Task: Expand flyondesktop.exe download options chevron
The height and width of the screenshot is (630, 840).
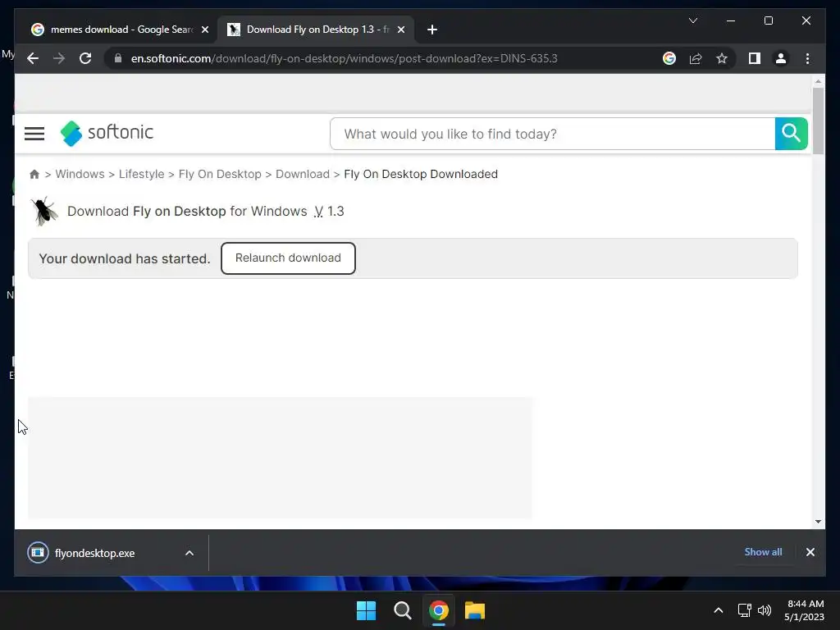Action: (x=189, y=553)
